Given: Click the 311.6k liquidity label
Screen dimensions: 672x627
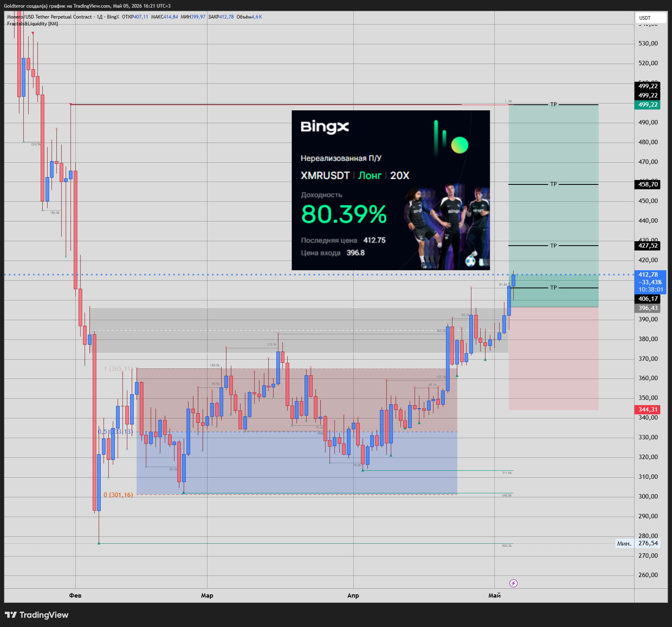Looking at the screenshot, I should pyautogui.click(x=507, y=473).
